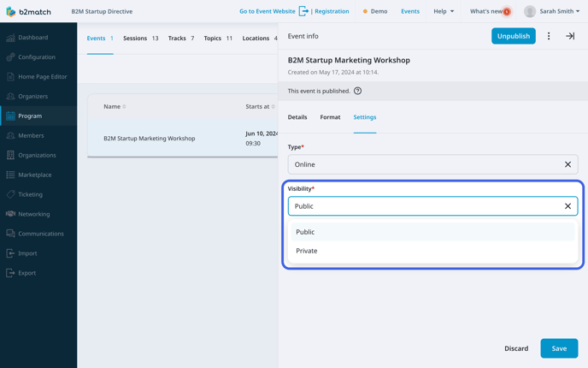This screenshot has height=368, width=588.
Task: Click the Export arrow icon
Action: 10,273
